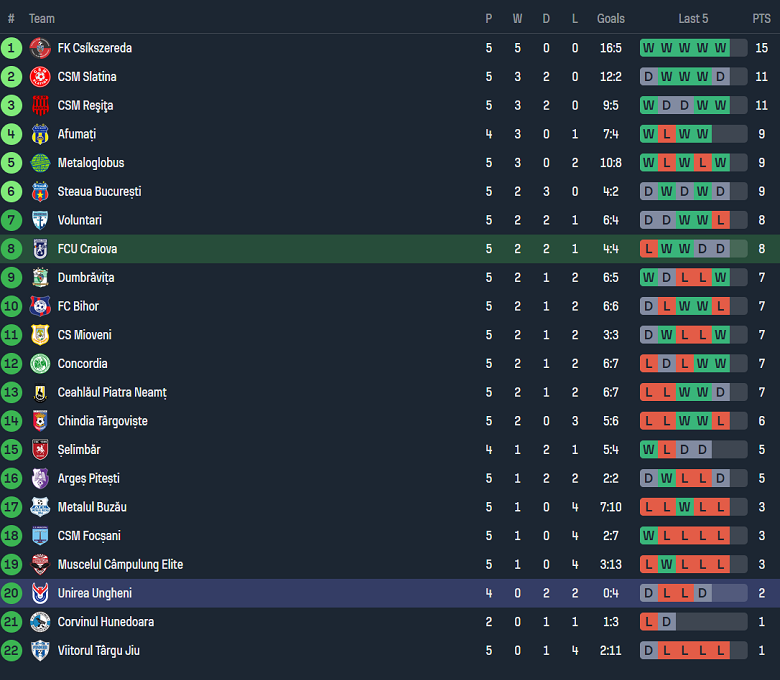Click the Last 5 column header

pos(693,19)
